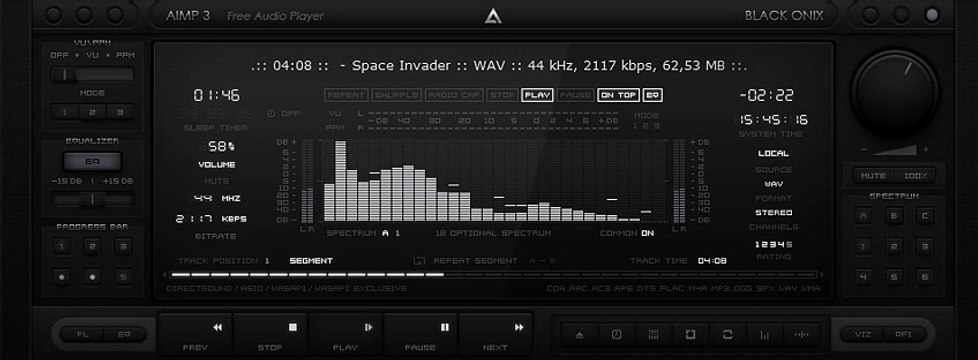
Task: Select mode button 3 under the VU/PPM switch
Action: tap(119, 112)
